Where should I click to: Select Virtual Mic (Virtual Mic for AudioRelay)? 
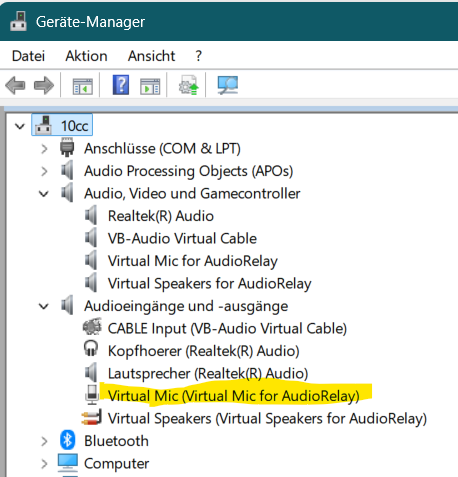234,396
